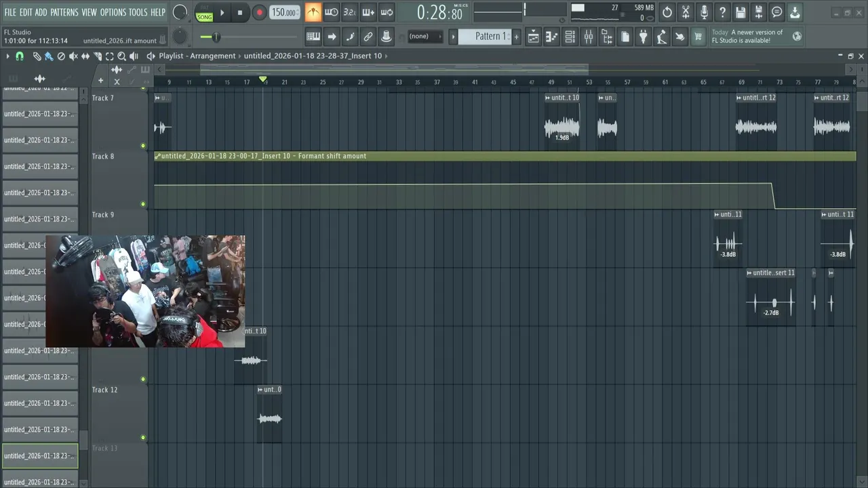This screenshot has width=868, height=488.
Task: Select the Delete tool in playlist
Action: [61, 56]
